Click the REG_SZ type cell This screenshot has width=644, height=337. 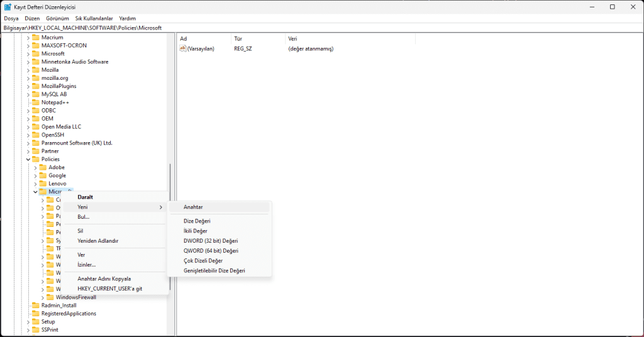tap(243, 49)
